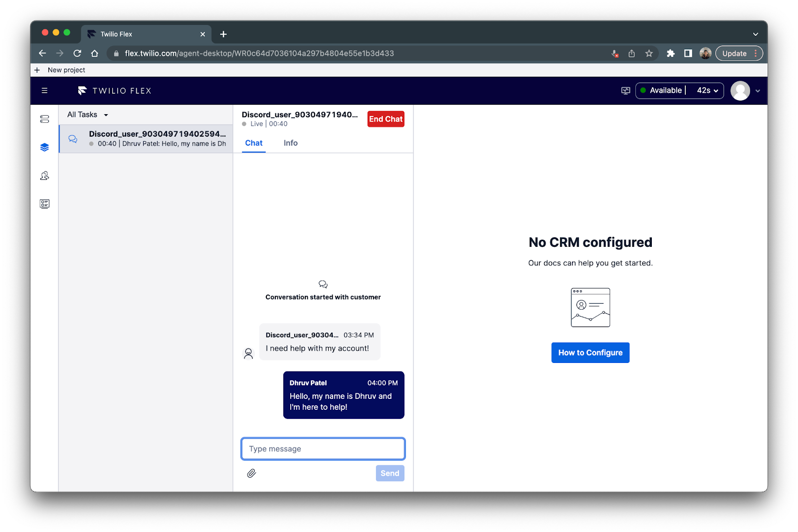Open browser extensions puzzle icon
The width and height of the screenshot is (798, 532).
point(671,53)
